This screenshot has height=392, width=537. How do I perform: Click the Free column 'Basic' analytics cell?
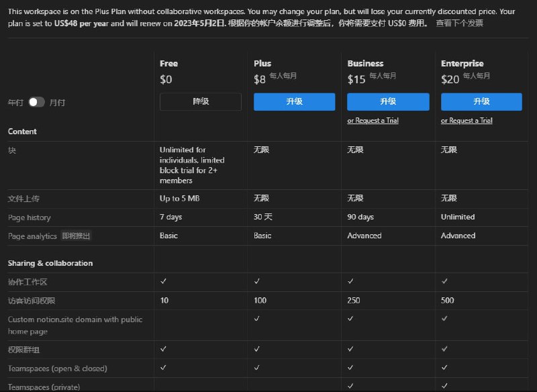[169, 236]
